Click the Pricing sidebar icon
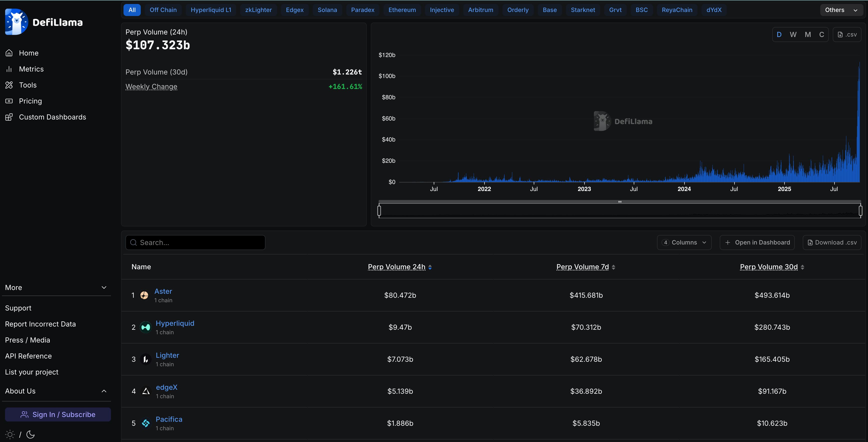Screen dimensions: 868x442 [9, 101]
